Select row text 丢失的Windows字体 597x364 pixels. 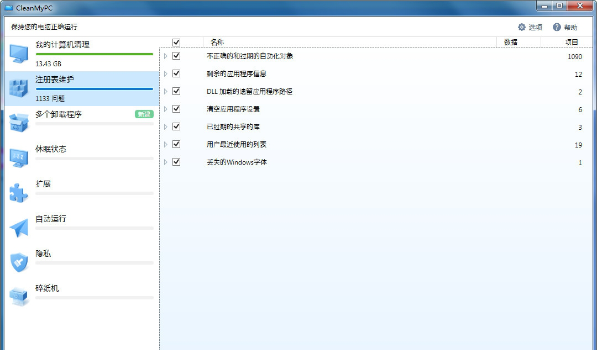[x=237, y=162]
